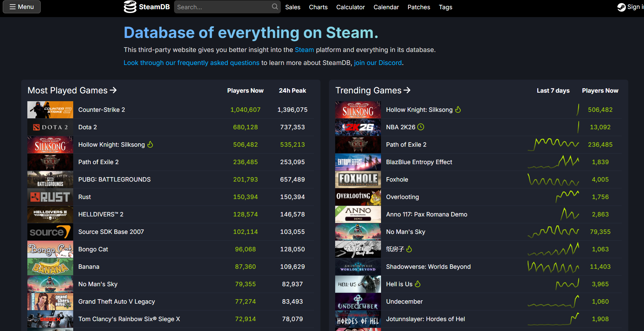Focus the Search input field
The width and height of the screenshot is (644, 331).
click(x=227, y=7)
